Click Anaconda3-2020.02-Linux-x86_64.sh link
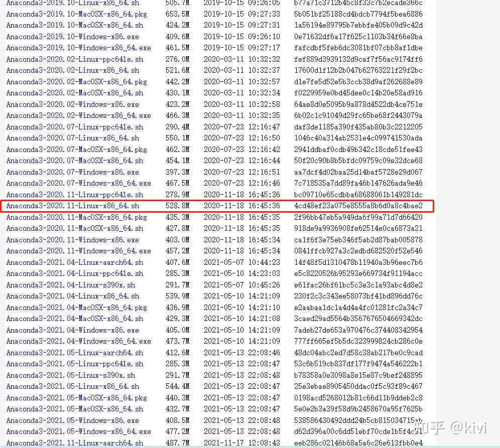 point(73,70)
